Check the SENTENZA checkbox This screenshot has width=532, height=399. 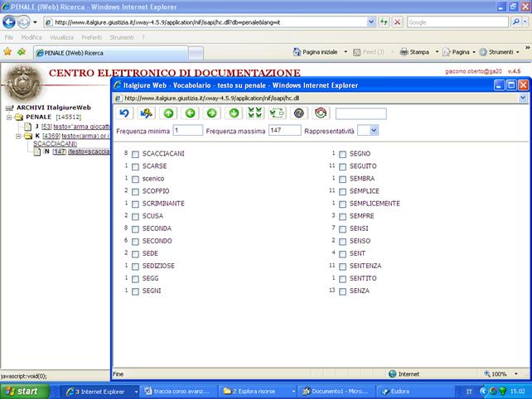[x=343, y=267]
